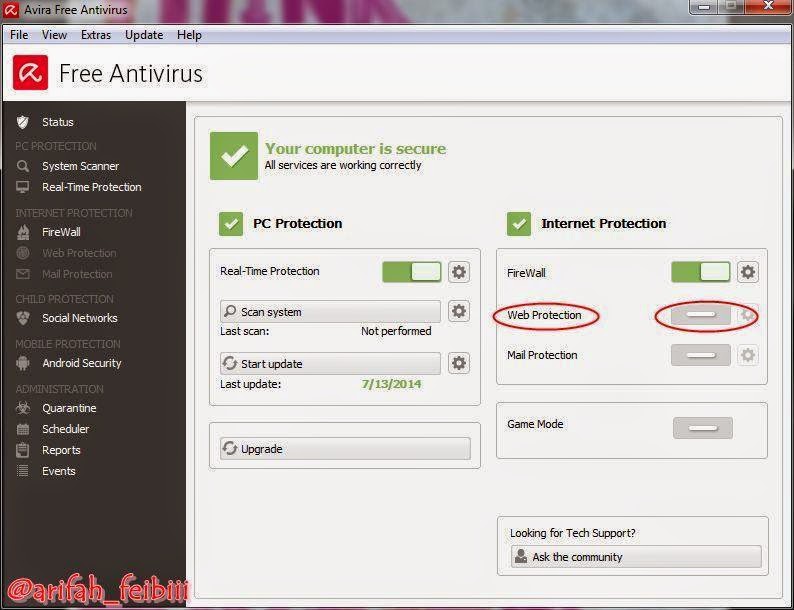The height and width of the screenshot is (610, 794).
Task: Click 'All services are working correctly' text
Action: 343,165
